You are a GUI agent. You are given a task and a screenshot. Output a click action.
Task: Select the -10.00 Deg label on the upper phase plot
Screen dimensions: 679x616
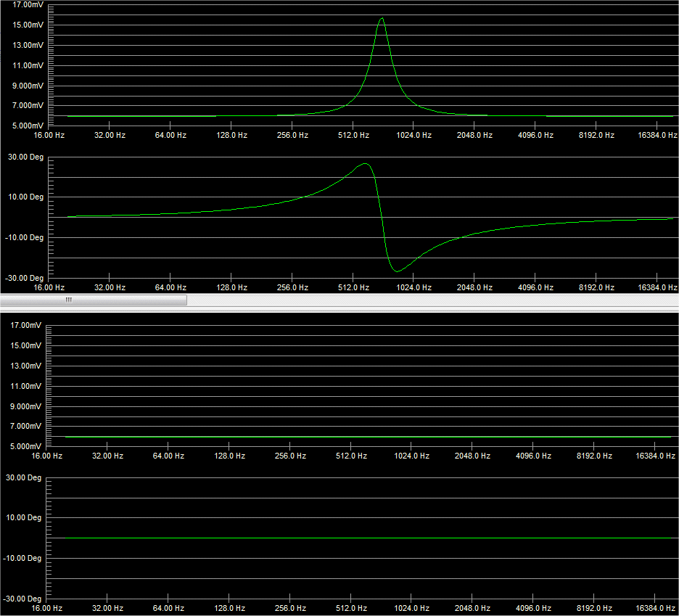point(24,237)
